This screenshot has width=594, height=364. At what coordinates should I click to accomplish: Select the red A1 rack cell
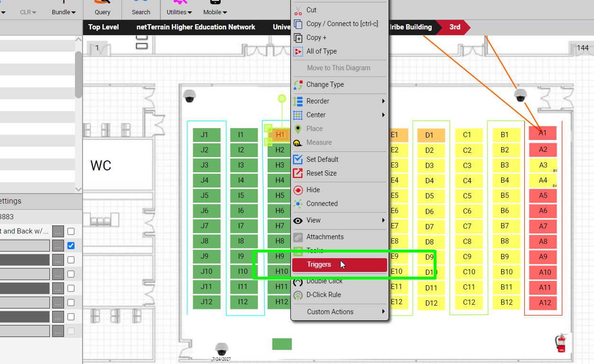542,133
